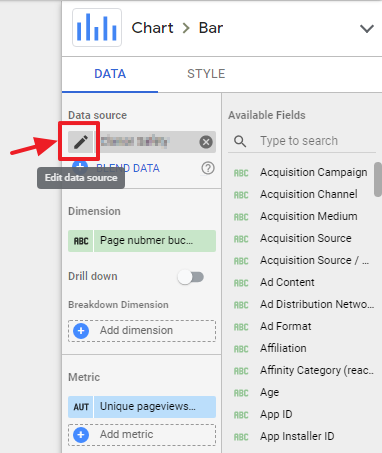Image resolution: width=382 pixels, height=453 pixels.
Task: Click the plus icon in Add dimension
Action: 81,331
